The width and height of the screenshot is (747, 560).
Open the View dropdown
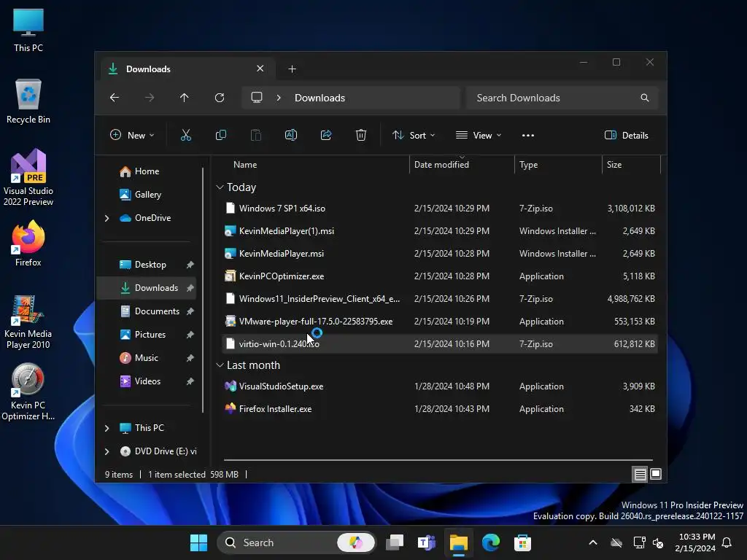479,135
